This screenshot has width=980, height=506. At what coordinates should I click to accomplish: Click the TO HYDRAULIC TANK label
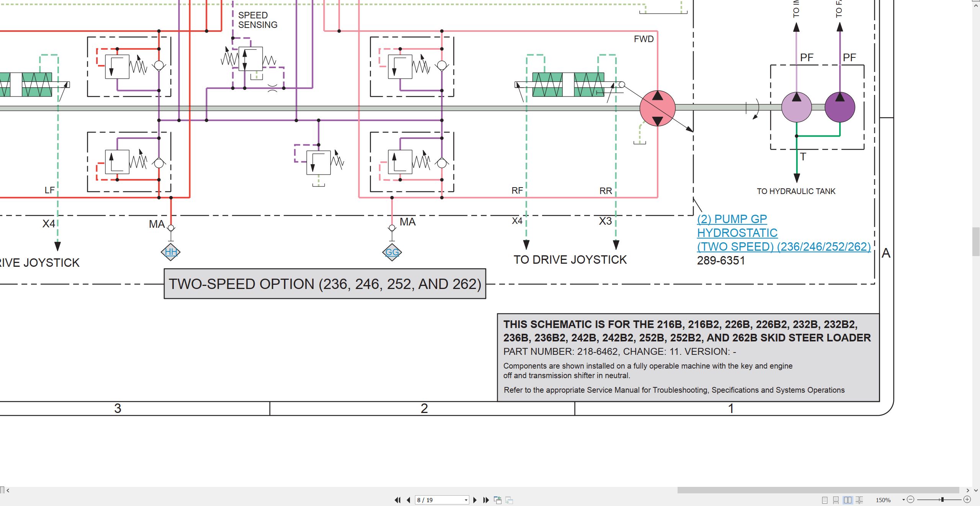796,191
